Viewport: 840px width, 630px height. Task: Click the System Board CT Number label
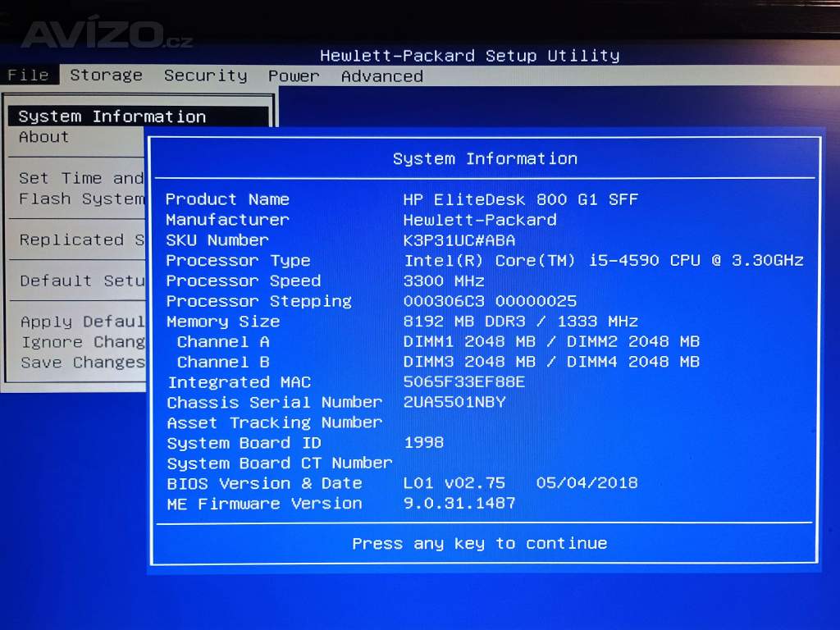tap(280, 463)
